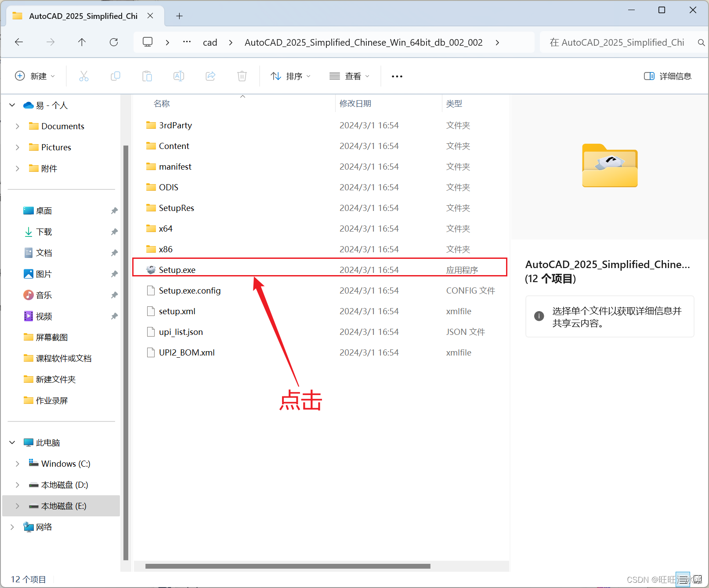This screenshot has width=709, height=588.
Task: Expand the 本地磁盘 (D:) node
Action: point(18,485)
